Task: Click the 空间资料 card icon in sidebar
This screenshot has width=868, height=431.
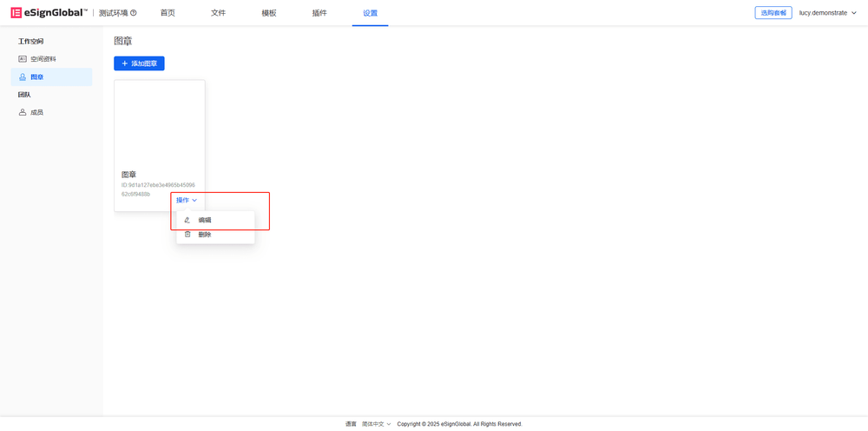Action: pos(23,59)
